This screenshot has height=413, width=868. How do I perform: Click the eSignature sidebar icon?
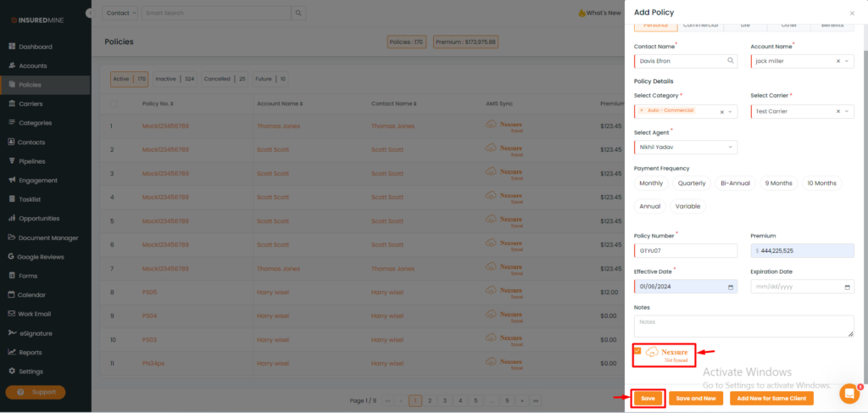click(12, 332)
